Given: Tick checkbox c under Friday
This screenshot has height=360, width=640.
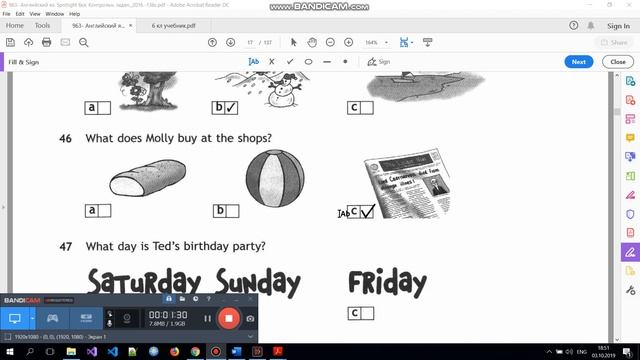Looking at the screenshot, I should coord(367,313).
